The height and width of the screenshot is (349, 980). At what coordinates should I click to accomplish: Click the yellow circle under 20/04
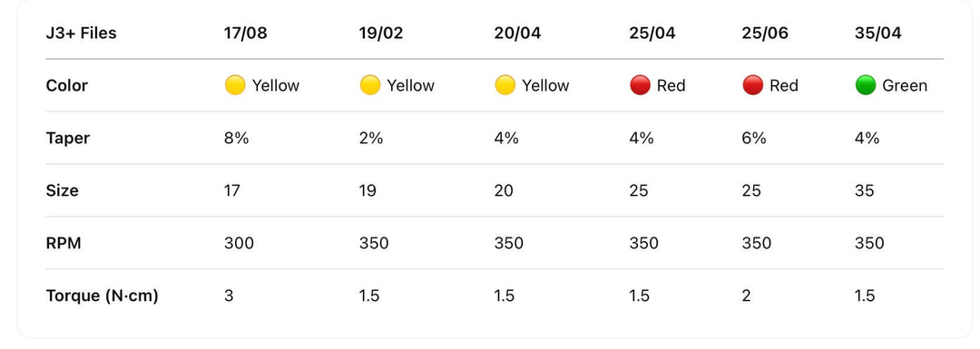505,85
